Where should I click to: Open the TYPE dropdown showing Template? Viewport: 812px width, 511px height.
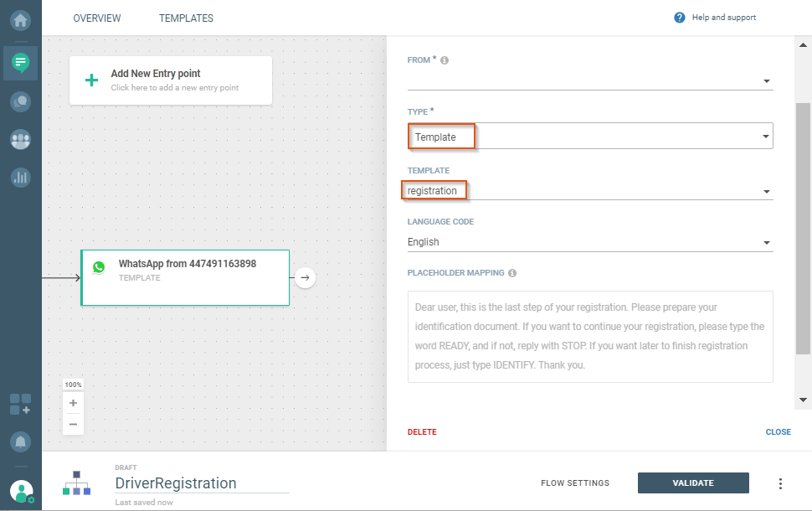pyautogui.click(x=589, y=136)
